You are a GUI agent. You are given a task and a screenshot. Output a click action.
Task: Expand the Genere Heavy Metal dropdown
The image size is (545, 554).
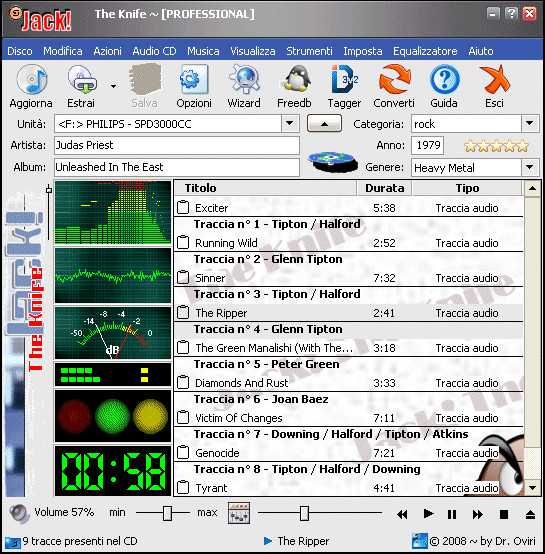[530, 167]
